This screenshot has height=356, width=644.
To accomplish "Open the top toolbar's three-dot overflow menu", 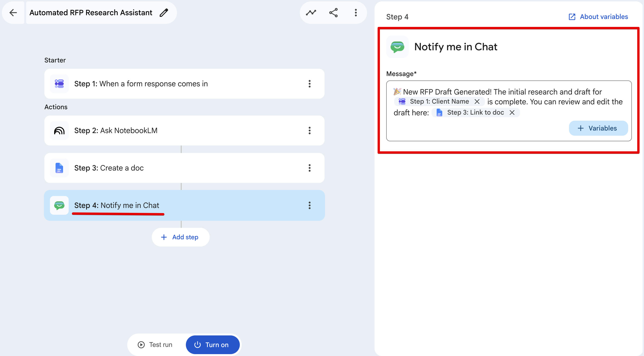I will [356, 13].
